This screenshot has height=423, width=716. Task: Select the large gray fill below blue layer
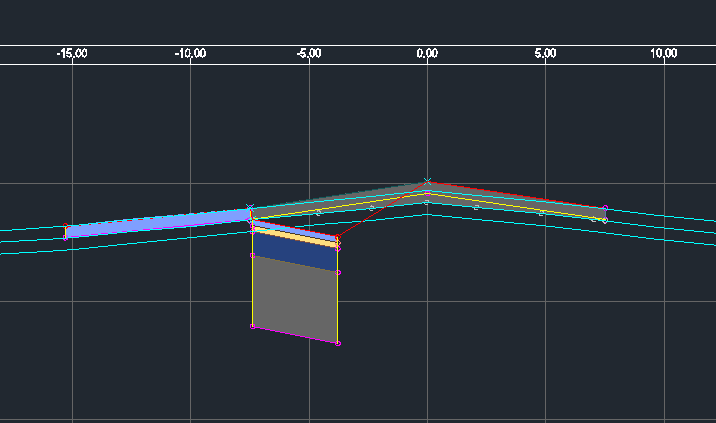click(295, 299)
